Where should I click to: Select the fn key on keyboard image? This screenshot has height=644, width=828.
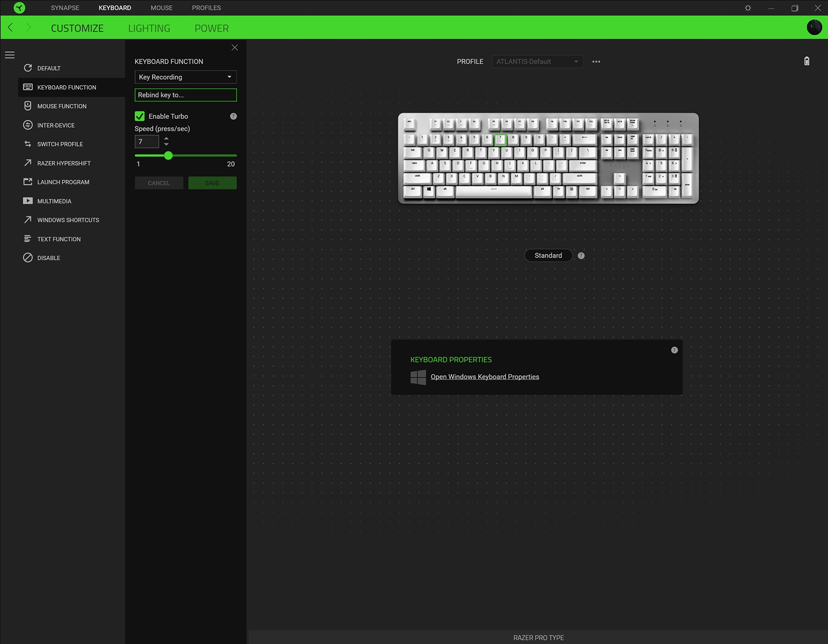click(558, 192)
